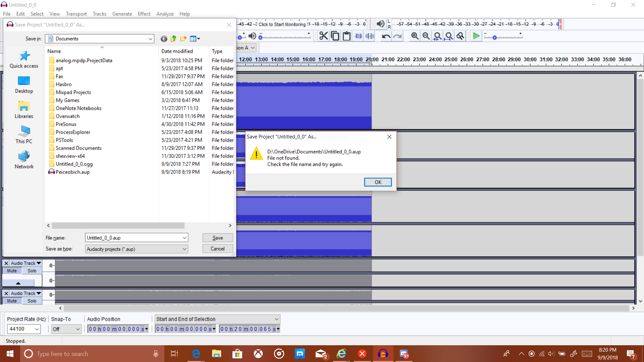The image size is (644, 362).
Task: Click the Zoom In magnifier icon
Action: (415, 36)
